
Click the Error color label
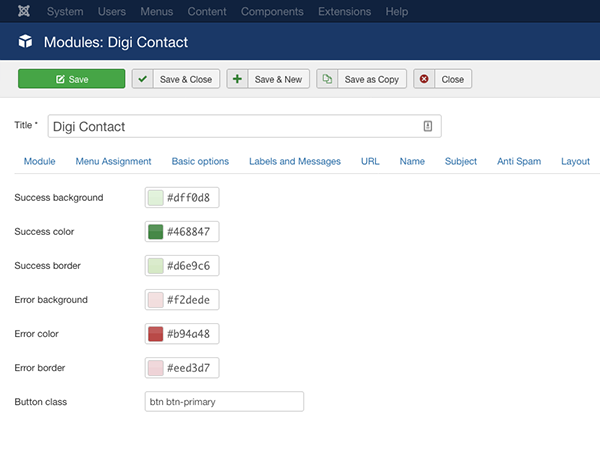[x=36, y=334]
